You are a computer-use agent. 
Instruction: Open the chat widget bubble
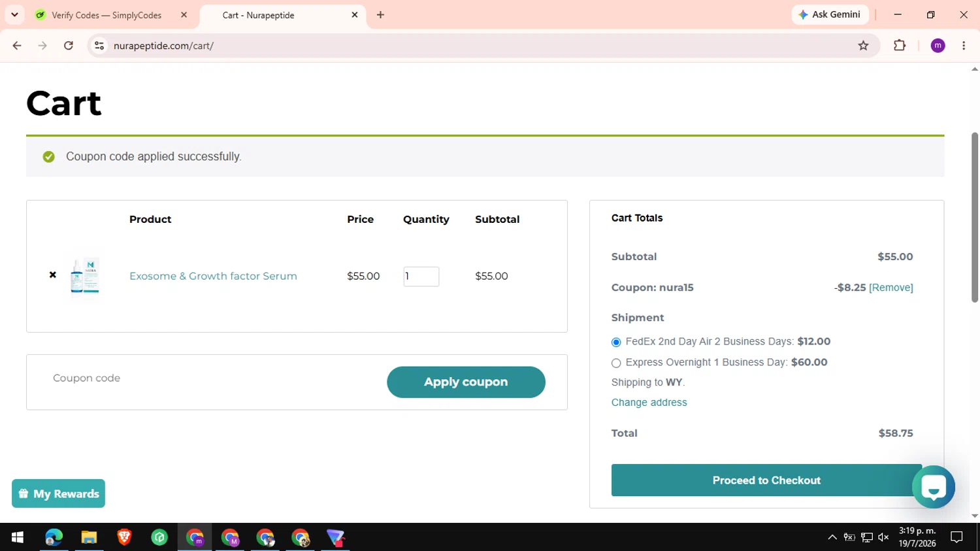point(934,487)
